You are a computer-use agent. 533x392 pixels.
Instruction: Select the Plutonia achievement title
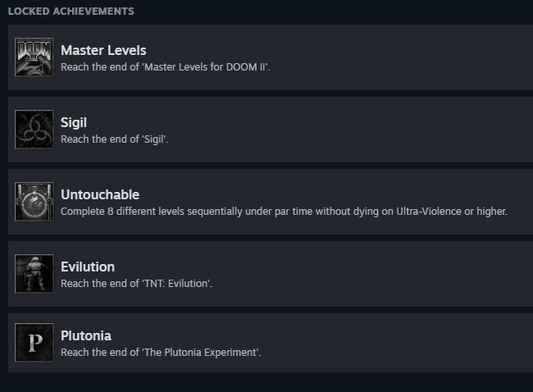point(86,336)
